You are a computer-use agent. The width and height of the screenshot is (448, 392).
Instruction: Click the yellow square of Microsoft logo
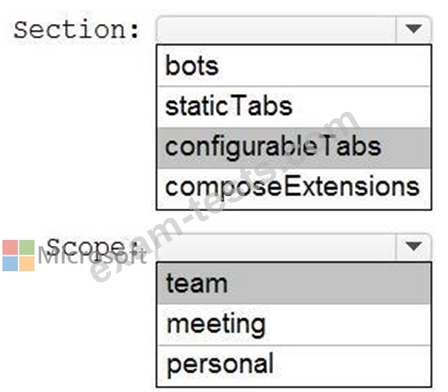pos(27,264)
